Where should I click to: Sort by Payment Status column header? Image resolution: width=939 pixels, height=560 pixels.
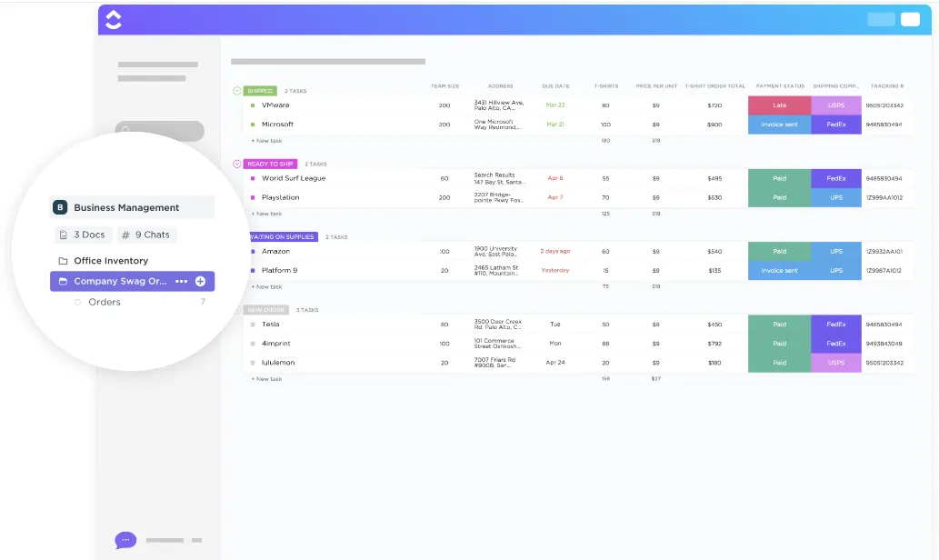[780, 86]
